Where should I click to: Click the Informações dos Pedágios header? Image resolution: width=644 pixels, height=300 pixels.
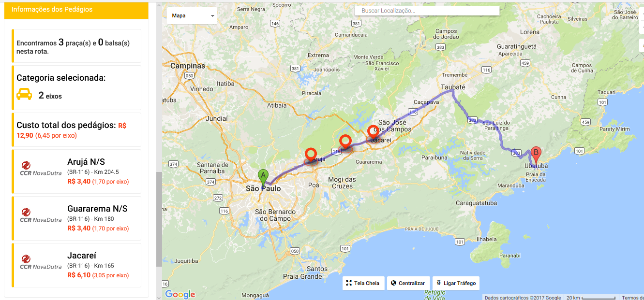76,10
